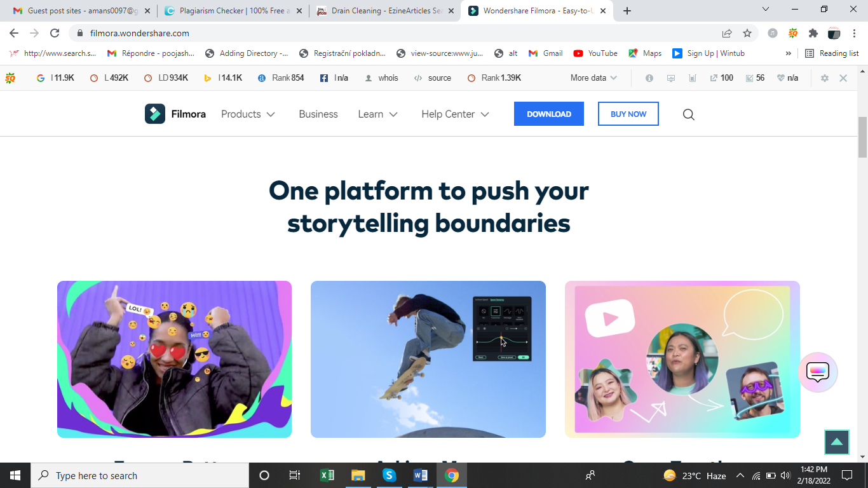Open the volume control in system tray
This screenshot has height=488, width=868.
[x=785, y=475]
